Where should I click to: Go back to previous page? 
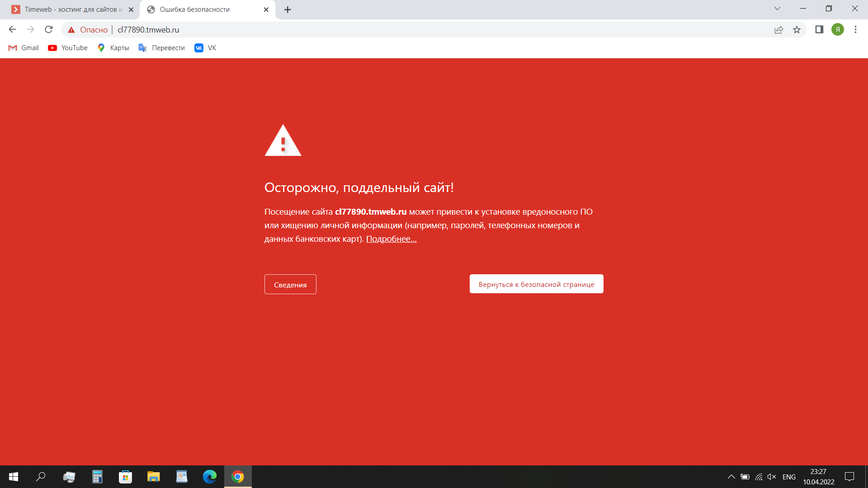tap(12, 30)
